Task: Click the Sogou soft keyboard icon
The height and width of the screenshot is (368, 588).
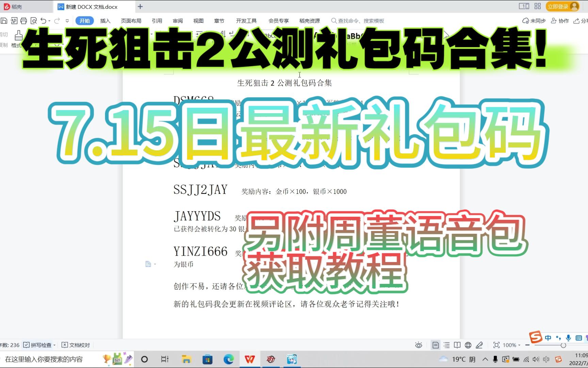Action: click(578, 338)
